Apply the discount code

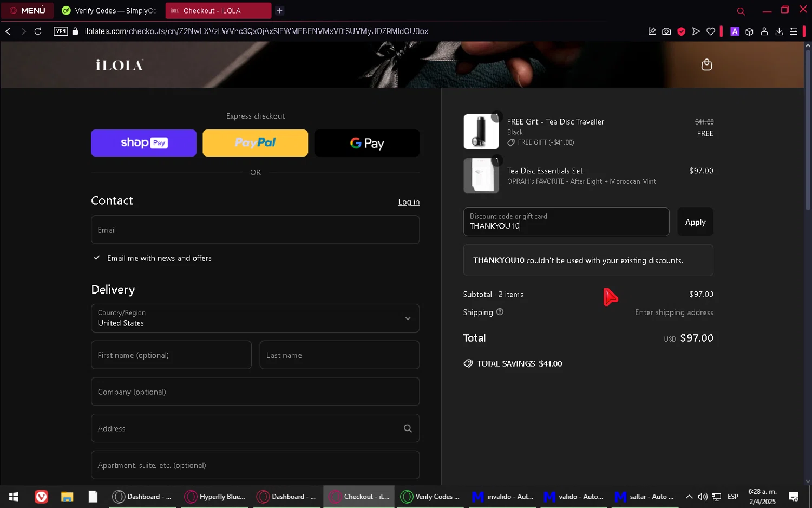pos(695,222)
